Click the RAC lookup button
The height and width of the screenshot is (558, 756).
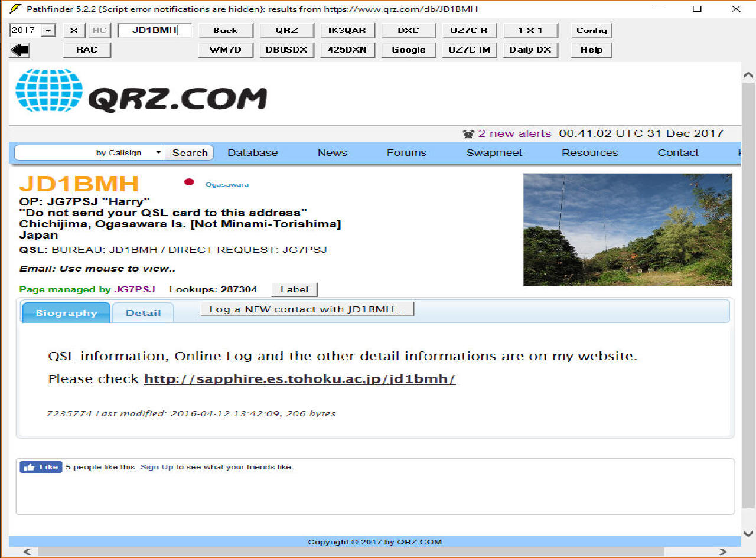(87, 50)
